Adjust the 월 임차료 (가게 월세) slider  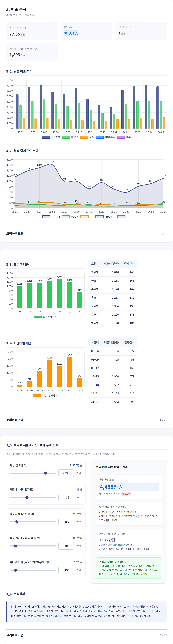point(33,522)
